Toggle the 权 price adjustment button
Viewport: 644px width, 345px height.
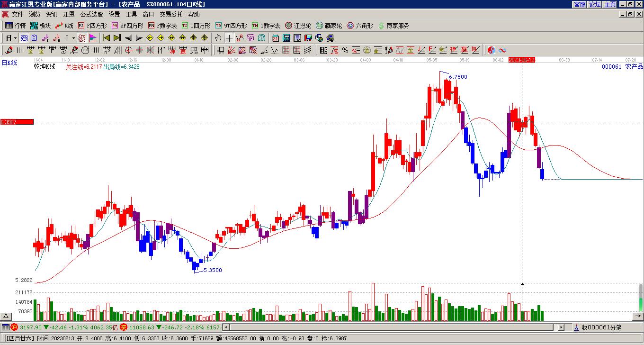click(81, 38)
